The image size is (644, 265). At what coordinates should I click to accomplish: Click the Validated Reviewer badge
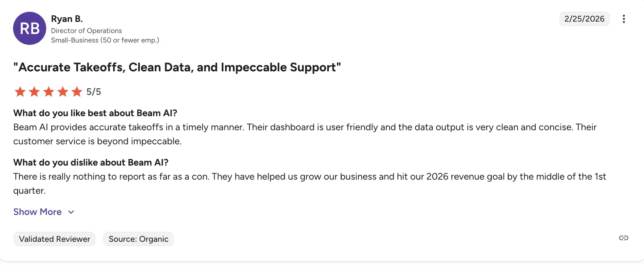54,239
